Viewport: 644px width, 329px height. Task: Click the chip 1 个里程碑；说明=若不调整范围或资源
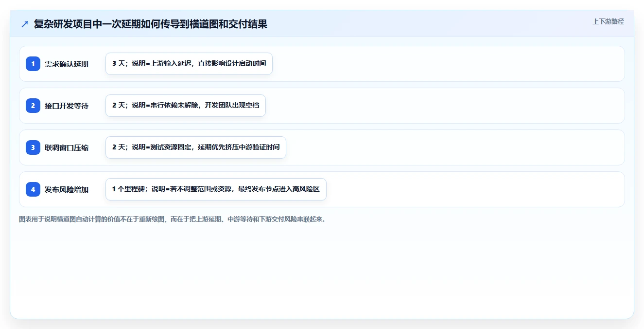216,189
